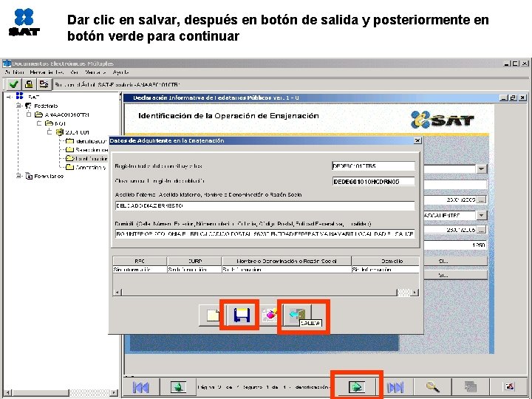Click the tree panel's scrollbar left arrow
This screenshot has width=532, height=399.
7,393
